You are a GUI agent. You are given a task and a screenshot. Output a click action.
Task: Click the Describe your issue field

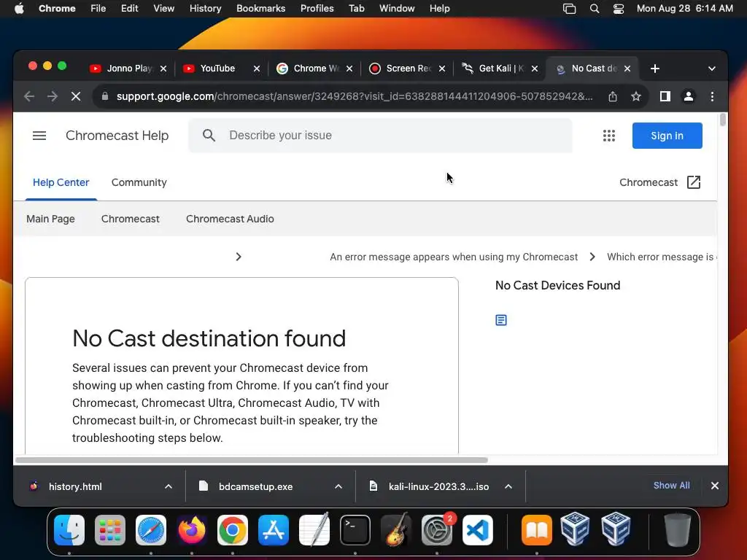(380, 136)
